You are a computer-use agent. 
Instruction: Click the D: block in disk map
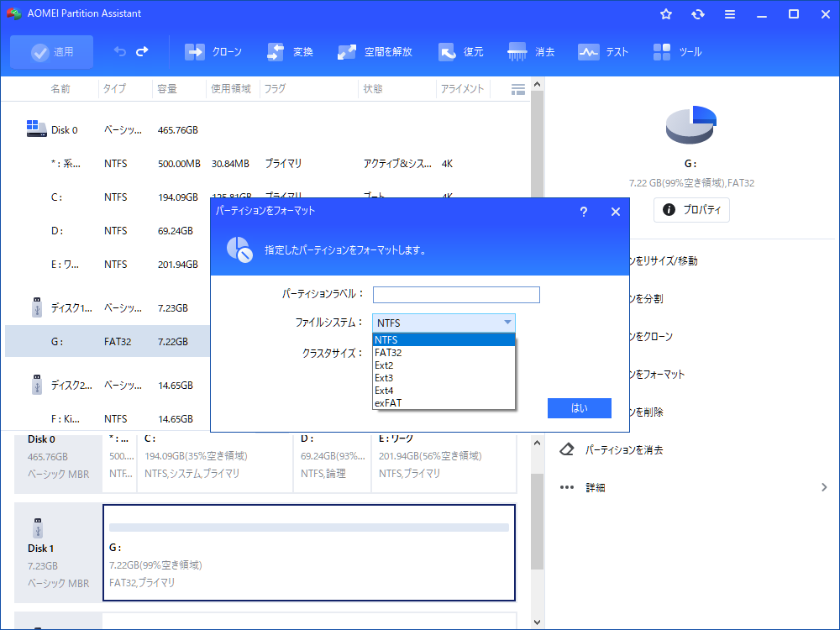(x=332, y=462)
